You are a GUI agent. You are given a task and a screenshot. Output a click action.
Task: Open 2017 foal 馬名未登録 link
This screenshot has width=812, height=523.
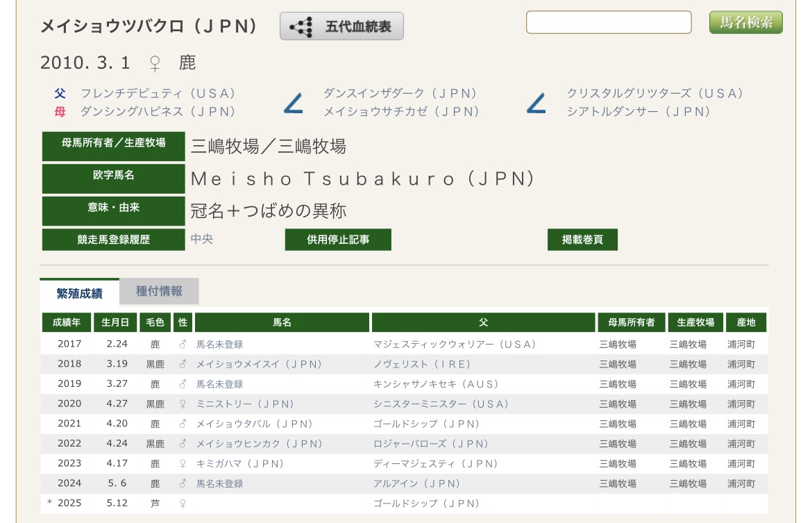click(x=219, y=344)
